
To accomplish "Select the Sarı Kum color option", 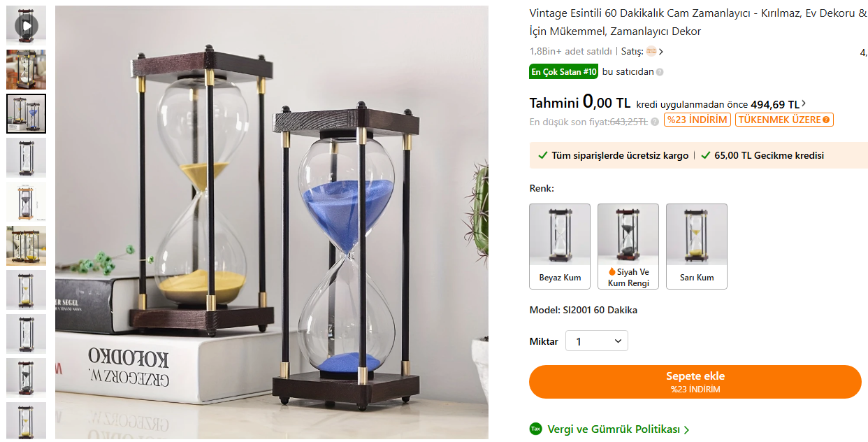I will pyautogui.click(x=697, y=246).
